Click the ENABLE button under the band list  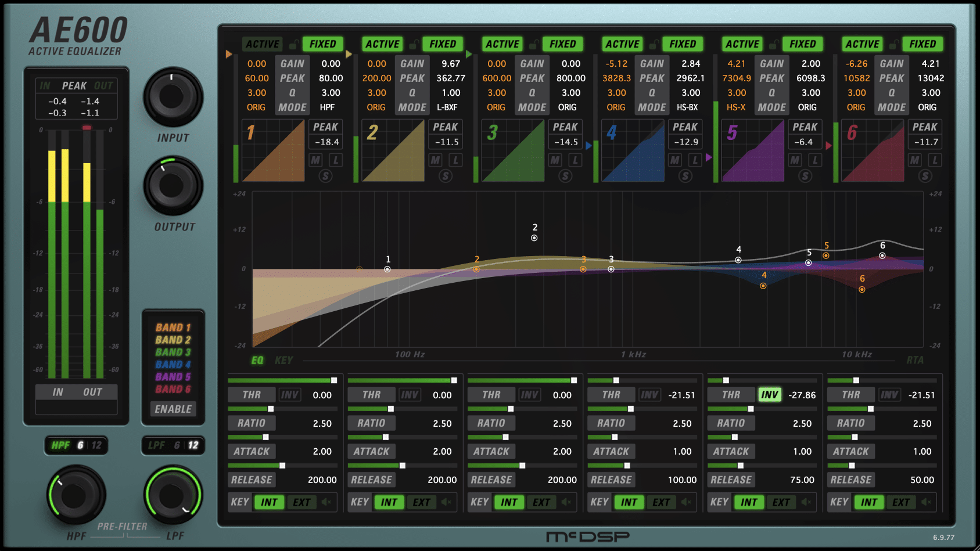coord(173,409)
